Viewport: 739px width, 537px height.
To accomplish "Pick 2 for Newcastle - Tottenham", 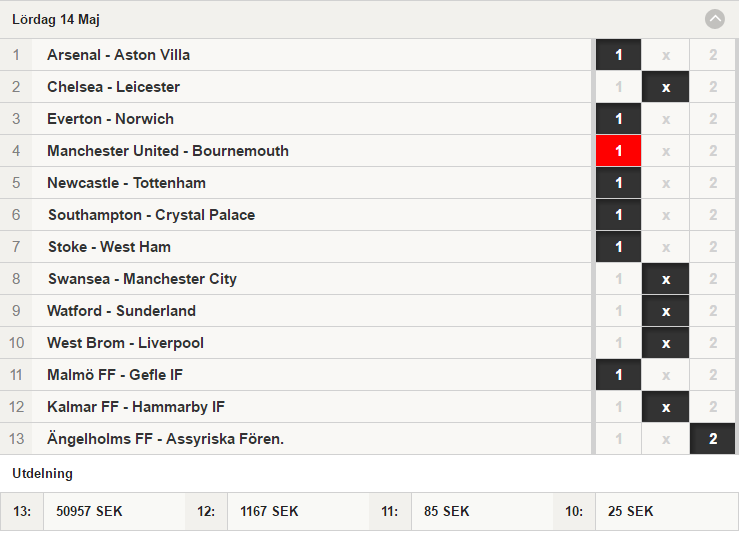I will point(713,183).
